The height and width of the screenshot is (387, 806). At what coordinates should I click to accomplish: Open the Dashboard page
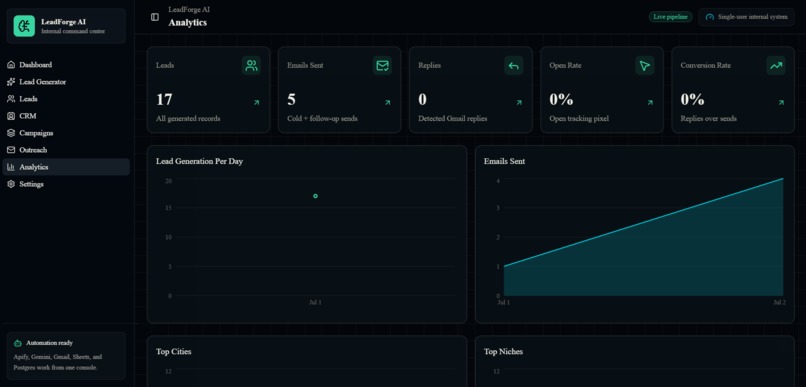click(x=66, y=65)
